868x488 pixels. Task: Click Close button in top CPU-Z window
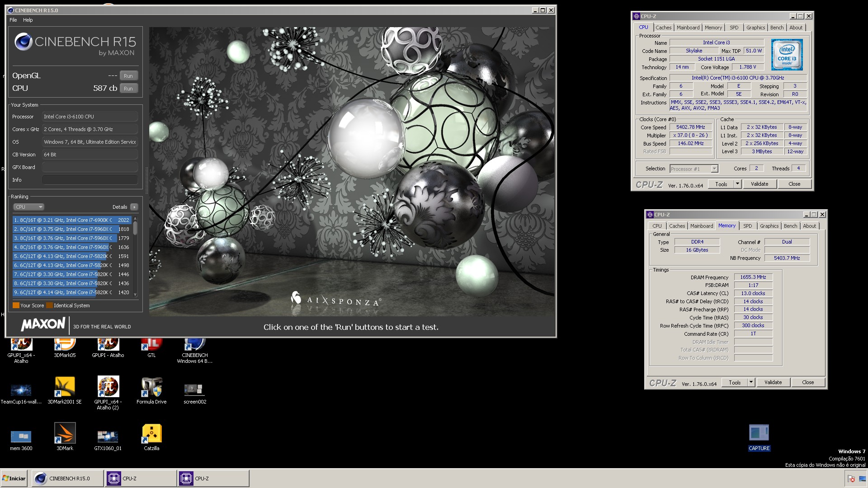pyautogui.click(x=794, y=184)
